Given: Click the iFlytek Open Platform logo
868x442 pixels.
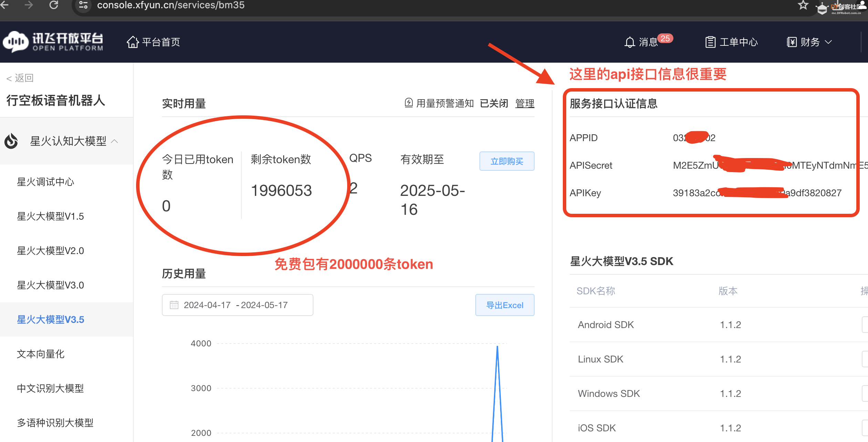Looking at the screenshot, I should tap(53, 42).
